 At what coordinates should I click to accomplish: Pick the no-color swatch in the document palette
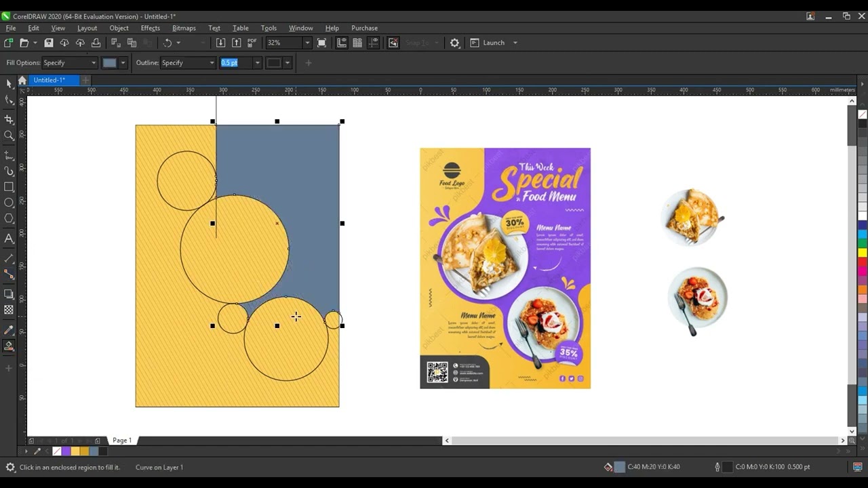coord(57,451)
